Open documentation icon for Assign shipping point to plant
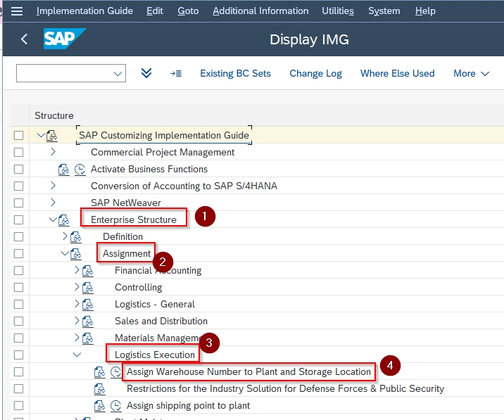Viewport: 504px width, 420px height. coord(100,406)
